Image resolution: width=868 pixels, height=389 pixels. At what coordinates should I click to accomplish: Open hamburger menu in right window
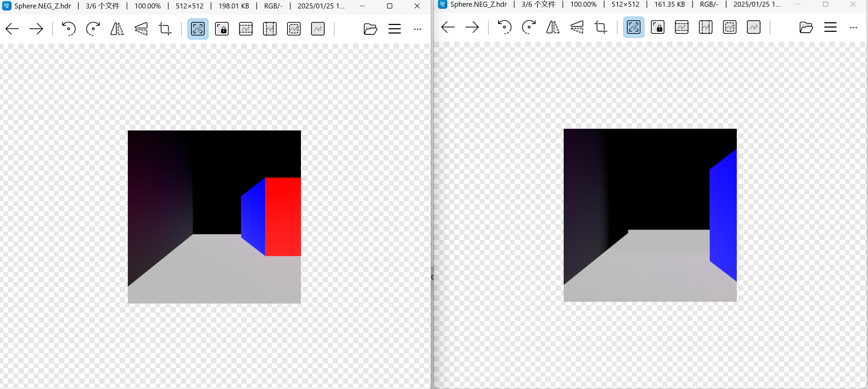pyautogui.click(x=830, y=27)
